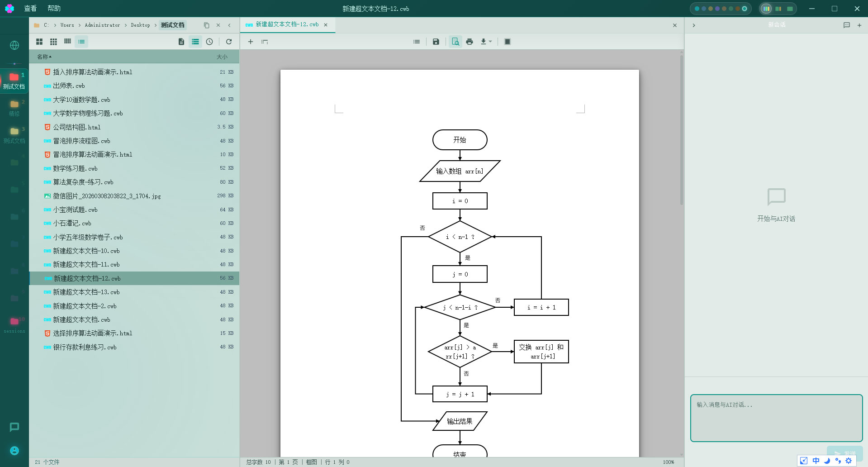Refresh the file list
This screenshot has width=868, height=467.
coord(229,42)
